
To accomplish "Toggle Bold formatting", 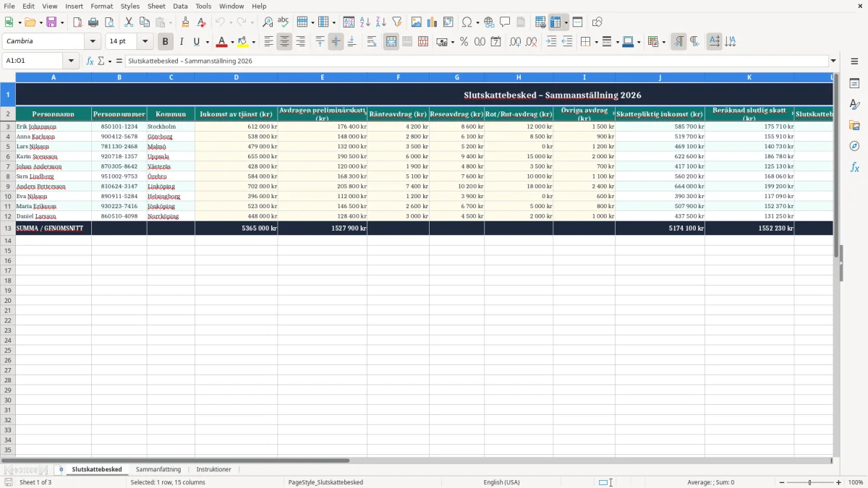I will (x=165, y=42).
